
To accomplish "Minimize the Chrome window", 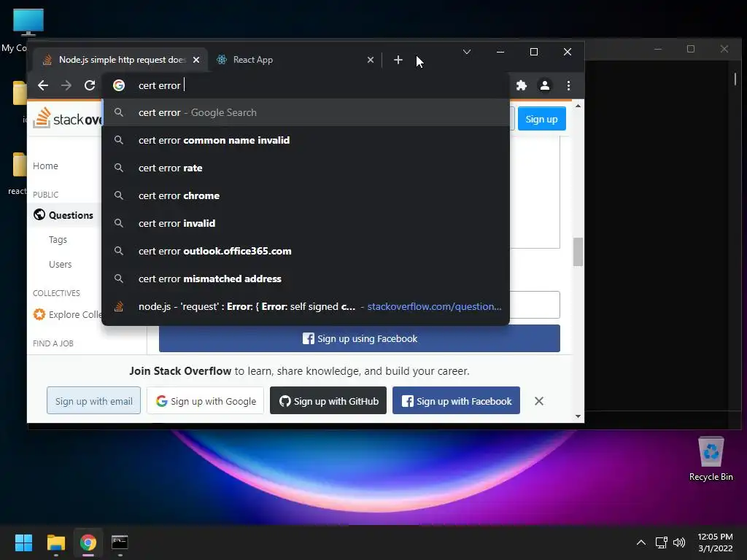I will coord(500,52).
